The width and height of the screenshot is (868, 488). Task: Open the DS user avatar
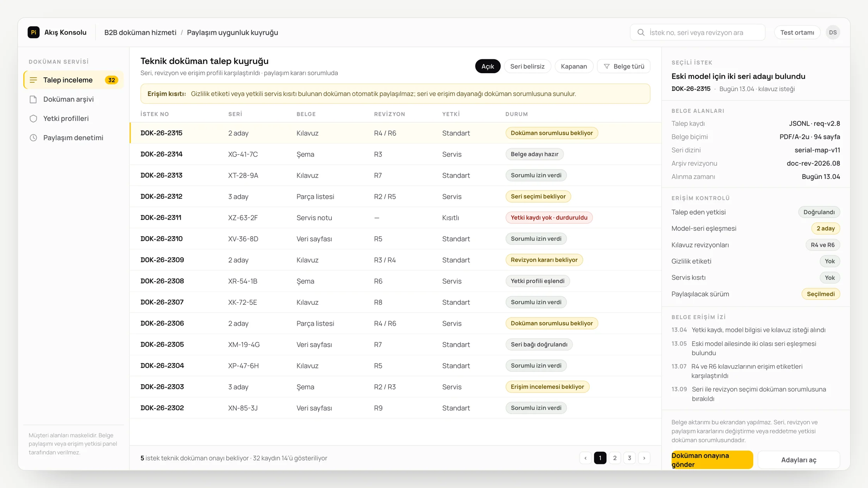[x=833, y=33]
